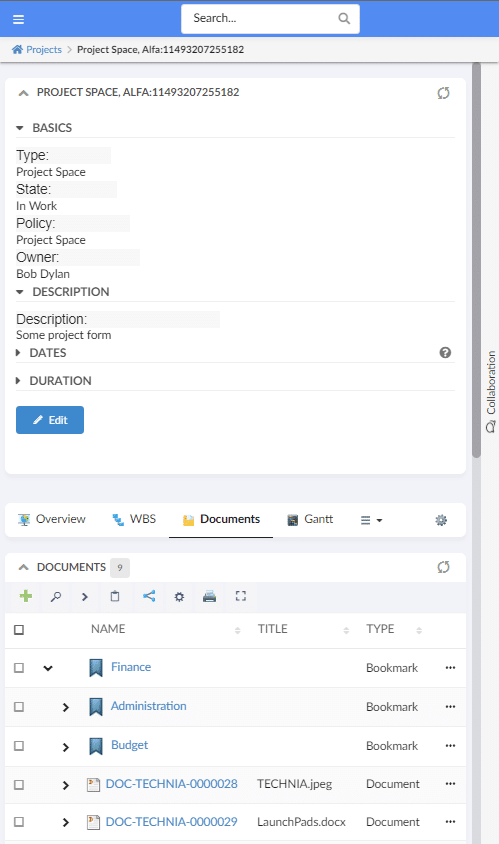Image resolution: width=499 pixels, height=844 pixels.
Task: Click the printer icon in documents toolbar
Action: point(209,596)
